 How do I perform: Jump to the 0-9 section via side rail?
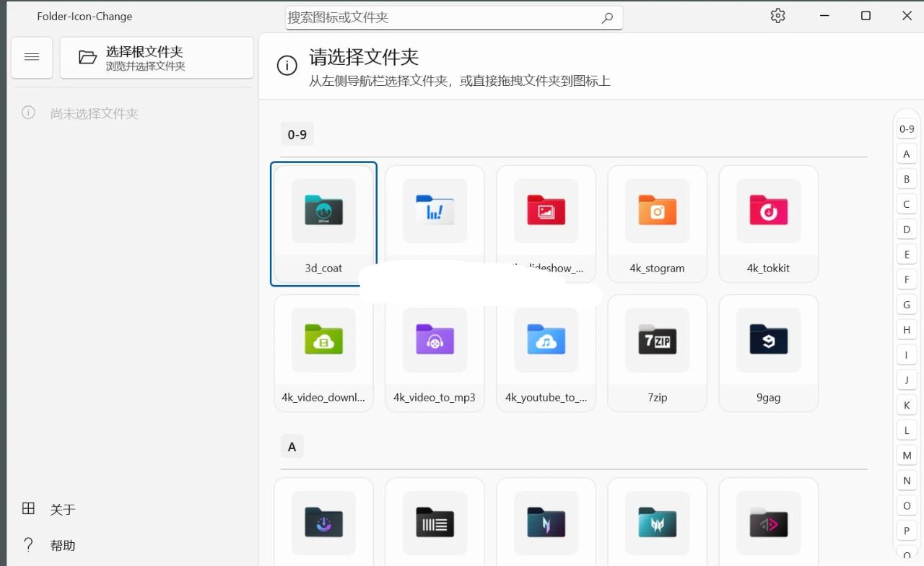(x=906, y=128)
